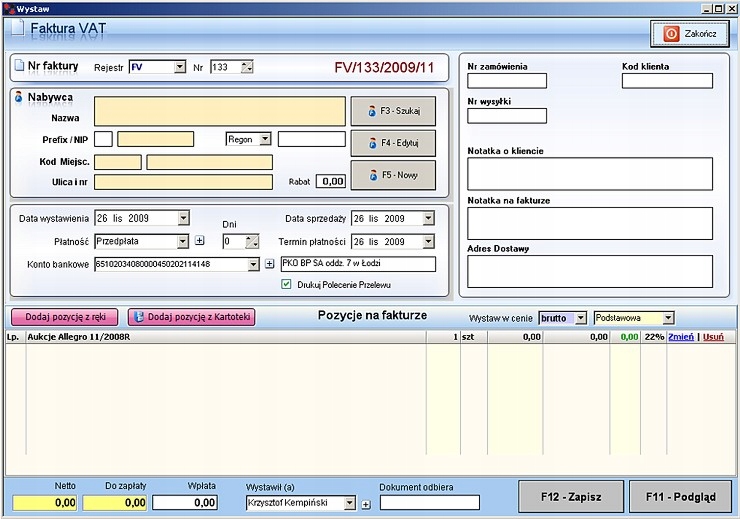Click Zmień link in invoice row

coord(681,337)
